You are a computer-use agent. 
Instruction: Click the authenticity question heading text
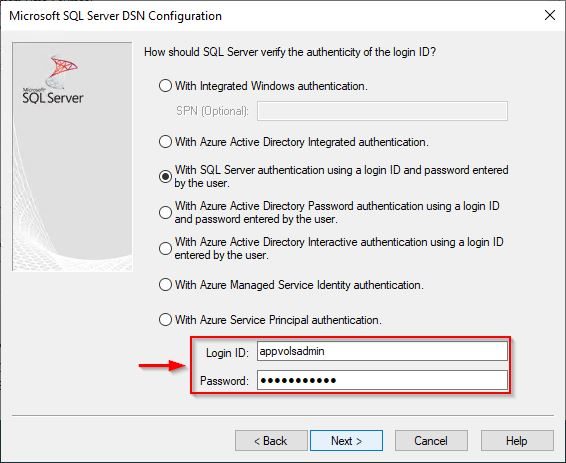(290, 52)
